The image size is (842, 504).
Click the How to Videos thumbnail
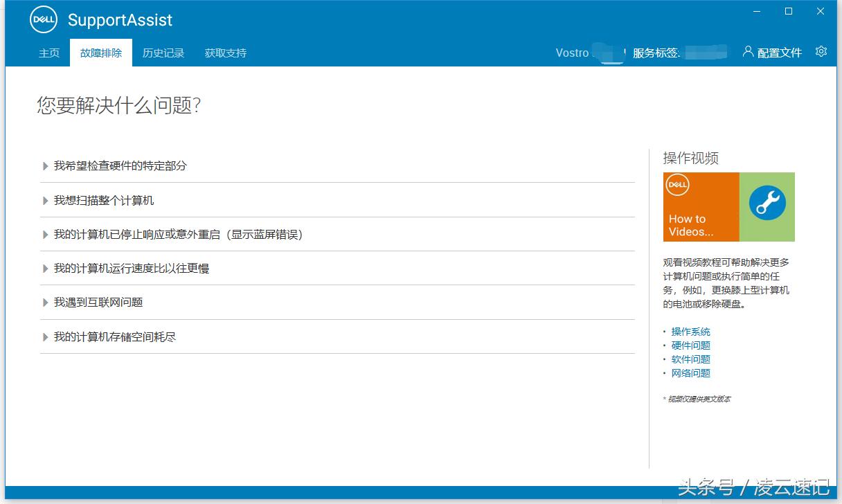[728, 206]
